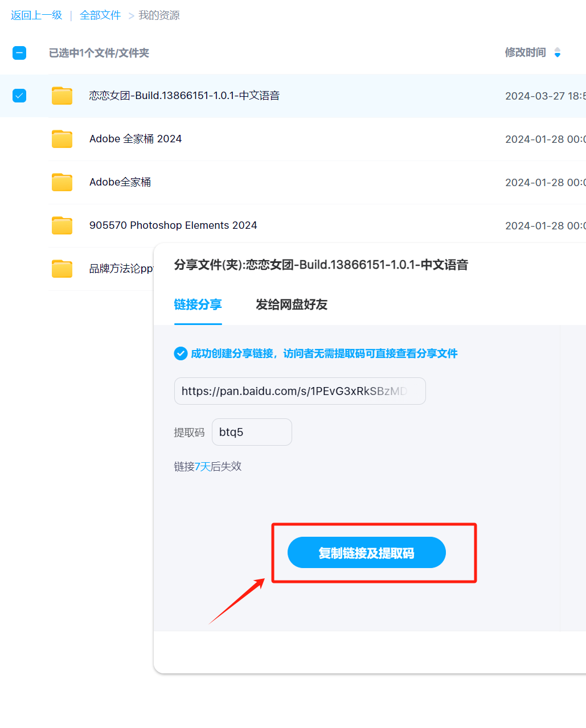The width and height of the screenshot is (586, 728).
Task: Click 已选中1个文件/文件夹 status text
Action: pyautogui.click(x=99, y=53)
